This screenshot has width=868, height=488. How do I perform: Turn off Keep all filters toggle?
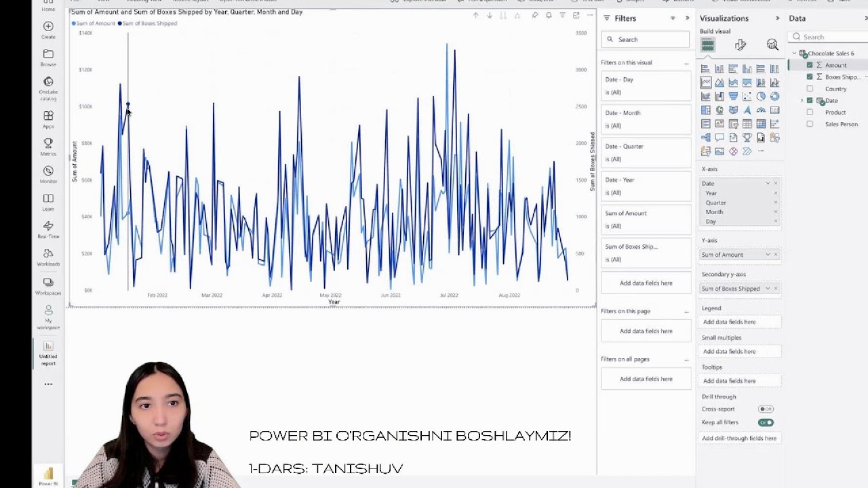(766, 422)
